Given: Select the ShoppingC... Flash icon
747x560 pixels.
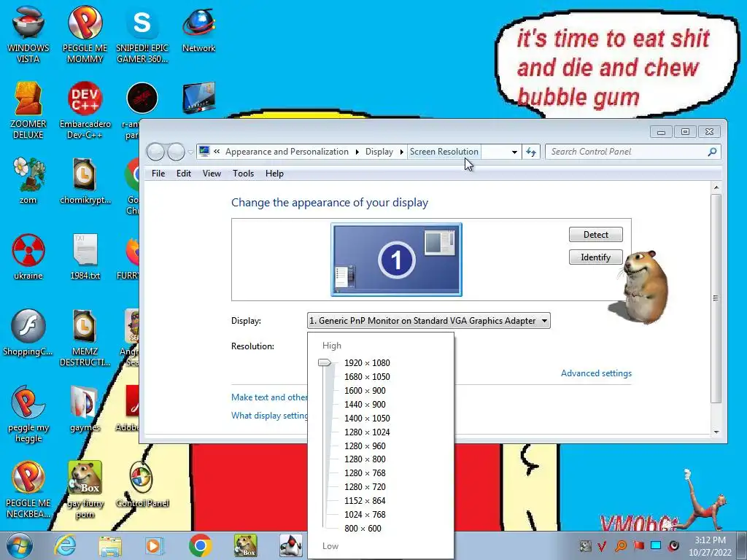Looking at the screenshot, I should 28,332.
